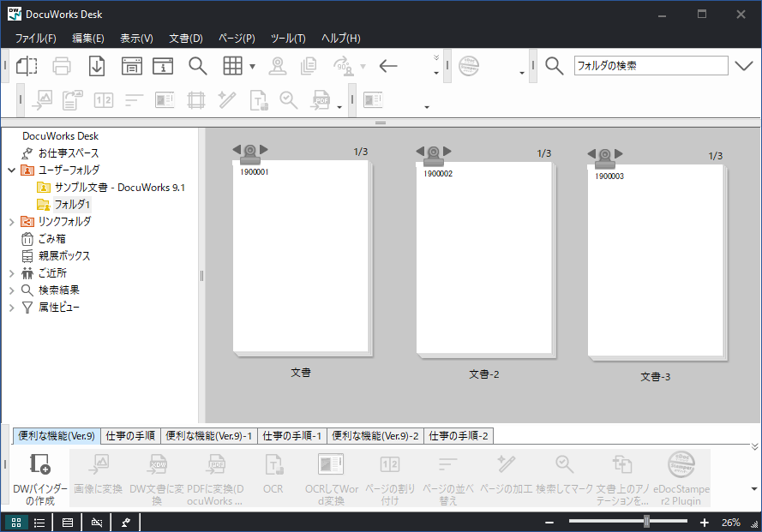Toggle the info panel icon in status bar
This screenshot has width=762, height=532.
pos(68,523)
